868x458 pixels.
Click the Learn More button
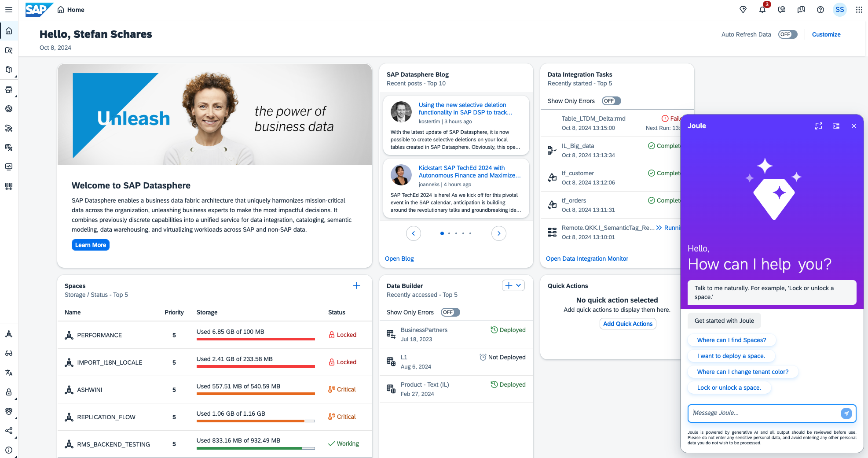(x=90, y=245)
